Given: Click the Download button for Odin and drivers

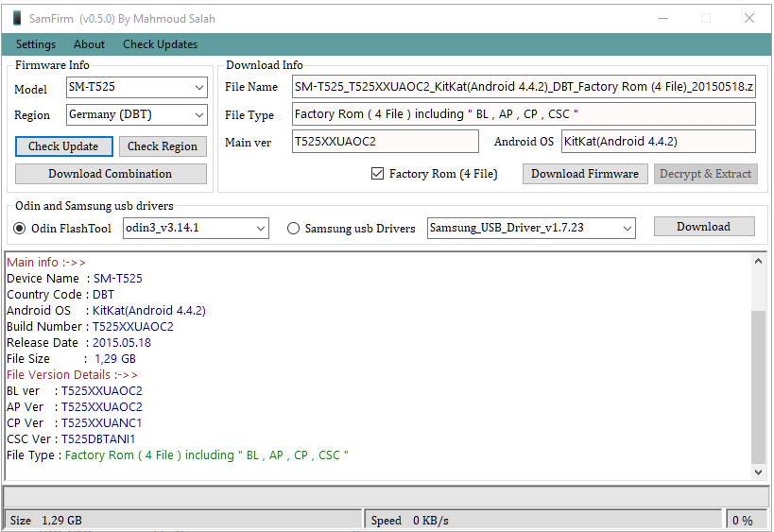Looking at the screenshot, I should pos(704,227).
